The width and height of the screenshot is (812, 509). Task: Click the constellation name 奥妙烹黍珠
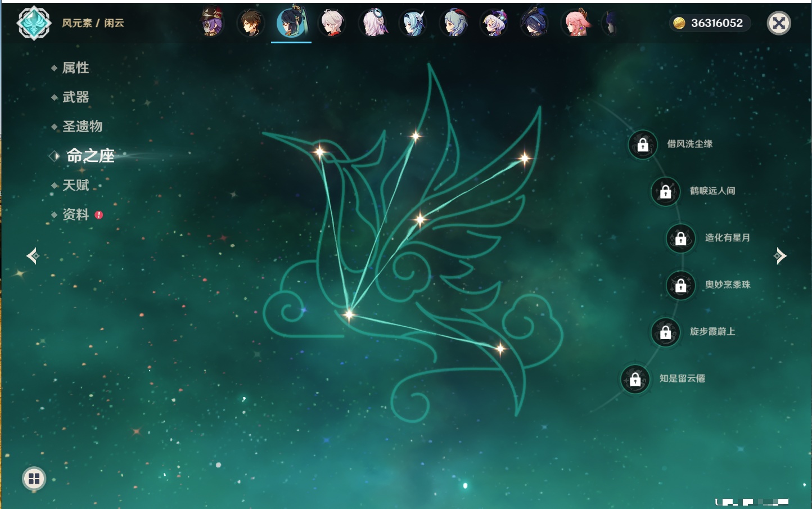point(728,285)
